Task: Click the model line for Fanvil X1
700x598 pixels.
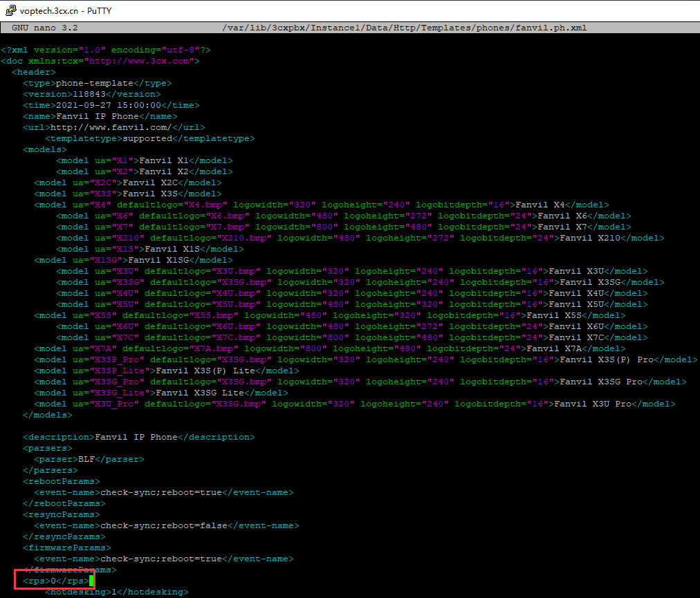Action: point(144,160)
